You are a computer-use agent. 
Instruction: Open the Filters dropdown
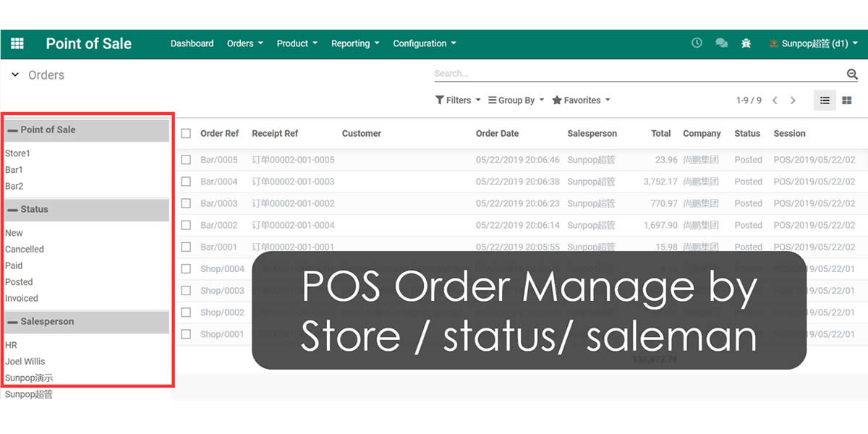458,101
